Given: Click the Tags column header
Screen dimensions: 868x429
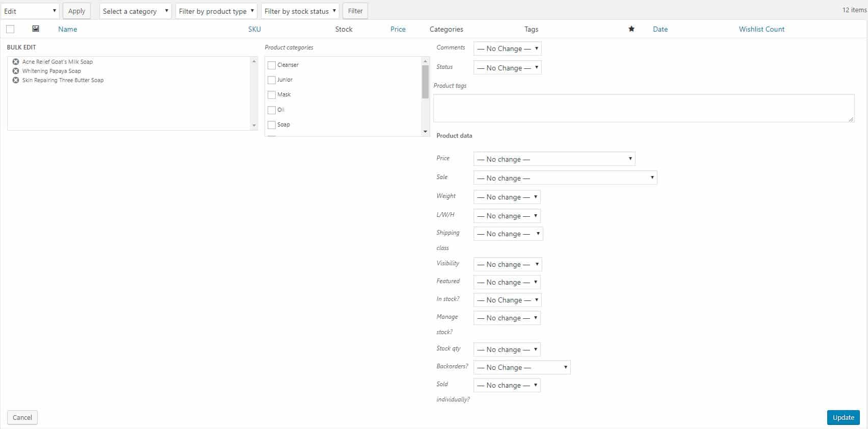Looking at the screenshot, I should tap(531, 29).
